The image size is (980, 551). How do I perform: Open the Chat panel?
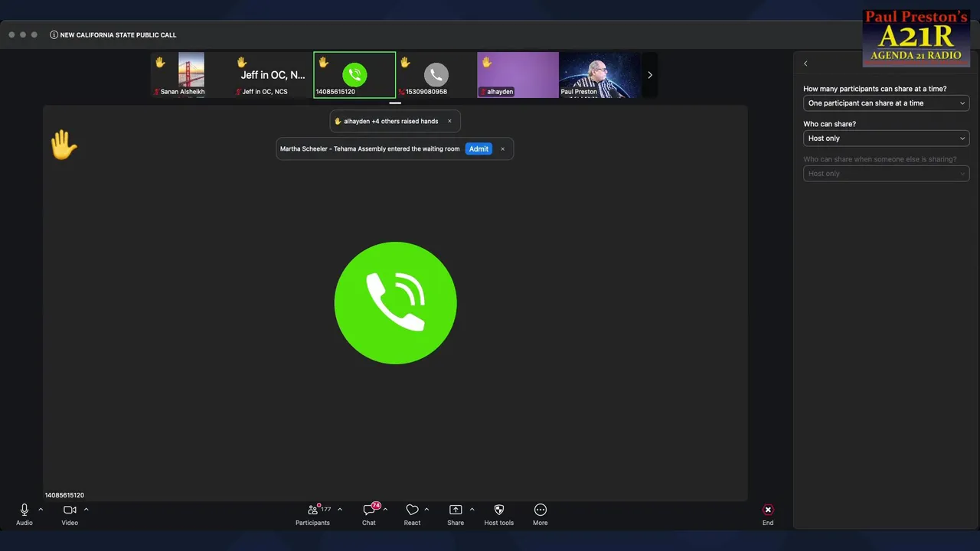pyautogui.click(x=369, y=514)
